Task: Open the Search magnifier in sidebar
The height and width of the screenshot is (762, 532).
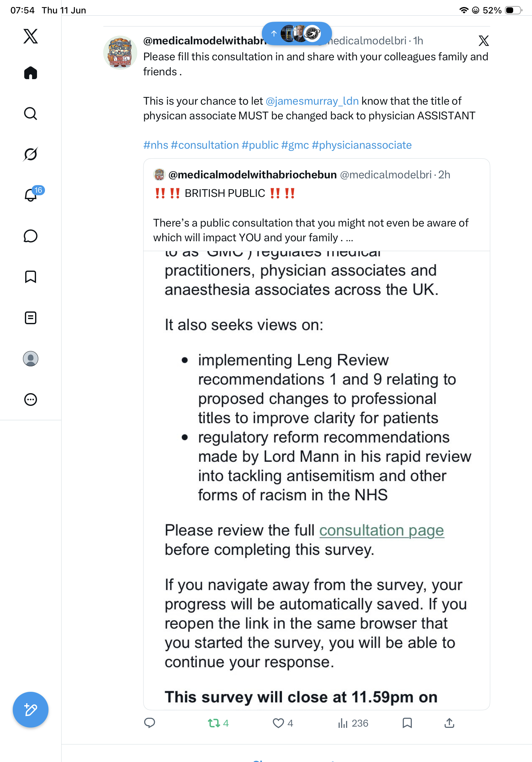Action: 31,114
